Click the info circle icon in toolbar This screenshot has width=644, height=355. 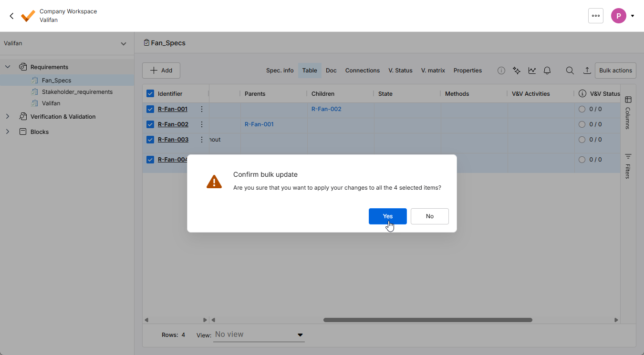(501, 71)
